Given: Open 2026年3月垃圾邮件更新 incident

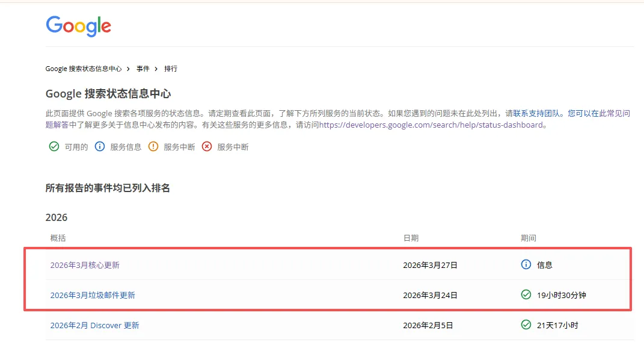Looking at the screenshot, I should click(x=93, y=295).
